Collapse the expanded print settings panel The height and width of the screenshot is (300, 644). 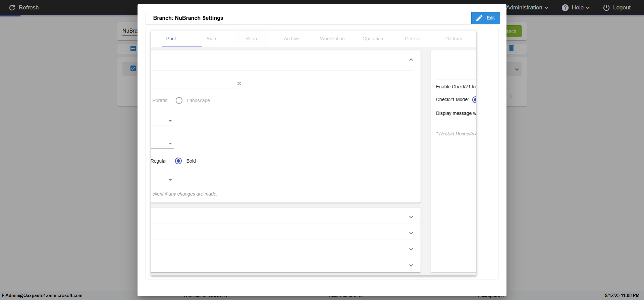tap(411, 60)
